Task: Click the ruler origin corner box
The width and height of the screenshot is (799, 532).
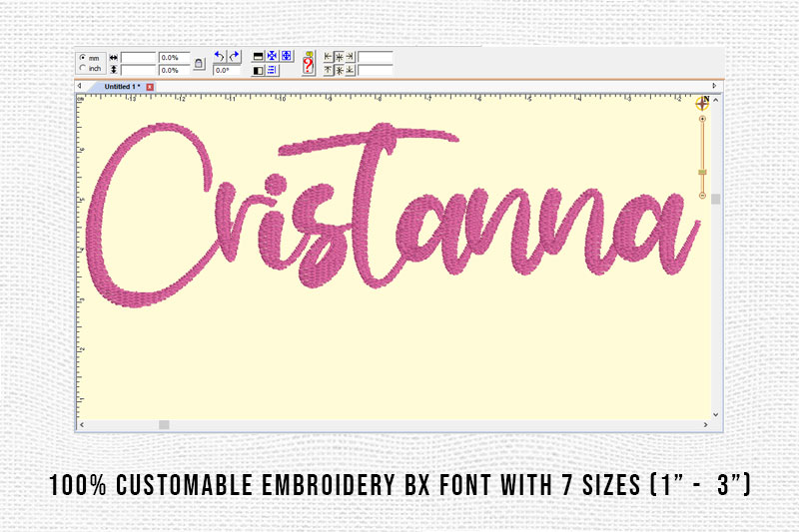Action: coord(80,99)
